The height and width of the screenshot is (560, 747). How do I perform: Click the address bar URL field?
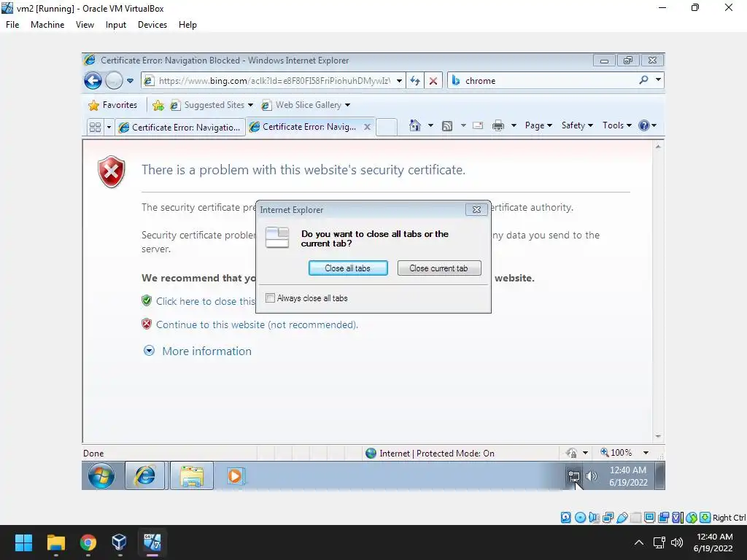tap(274, 81)
